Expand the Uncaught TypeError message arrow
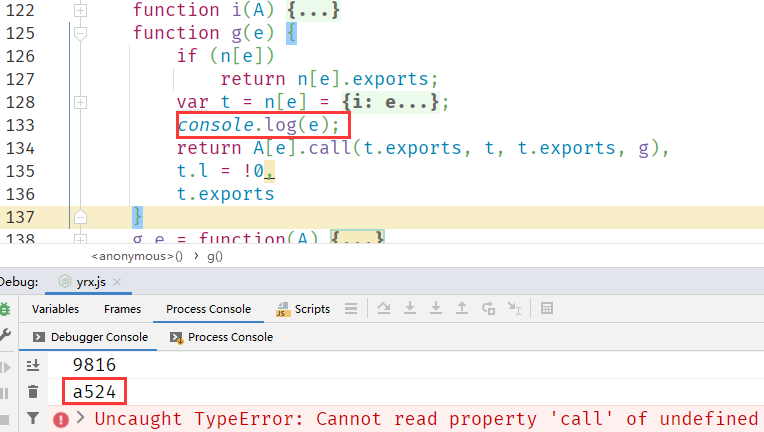Screen dimensions: 764x432 click(x=80, y=418)
